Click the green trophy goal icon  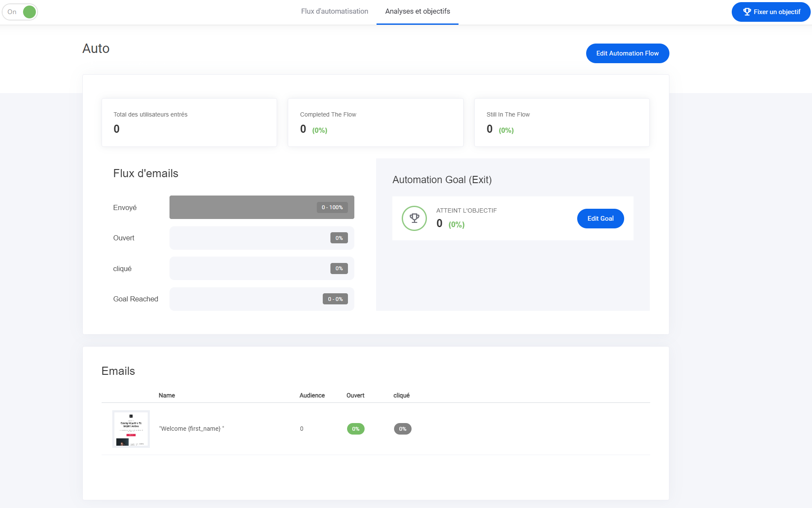point(414,218)
